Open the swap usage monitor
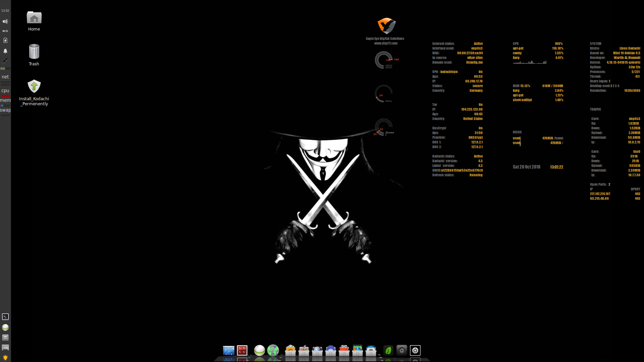Screen dimensions: 644x362 pyautogui.click(x=5, y=112)
